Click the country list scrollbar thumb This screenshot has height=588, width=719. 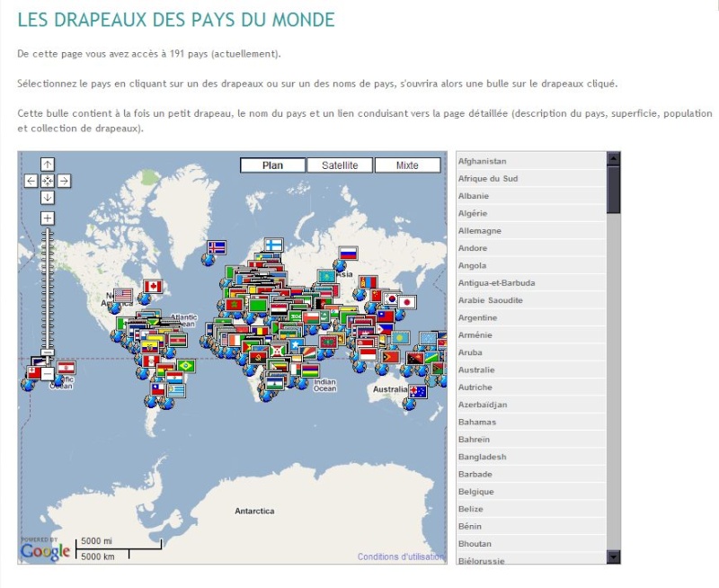point(613,190)
